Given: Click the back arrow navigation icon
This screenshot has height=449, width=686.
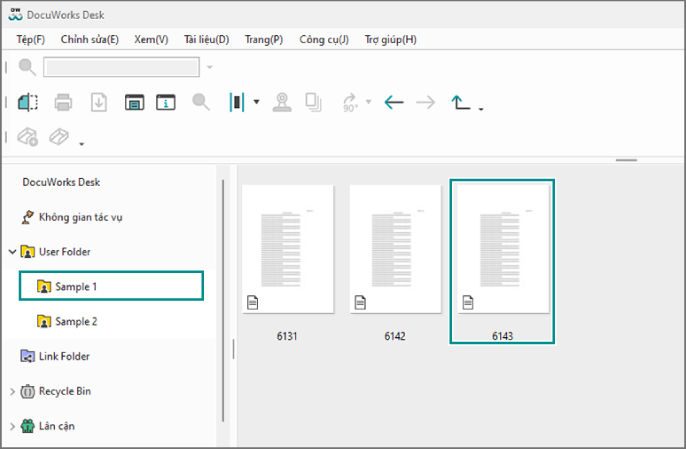Looking at the screenshot, I should coord(394,102).
